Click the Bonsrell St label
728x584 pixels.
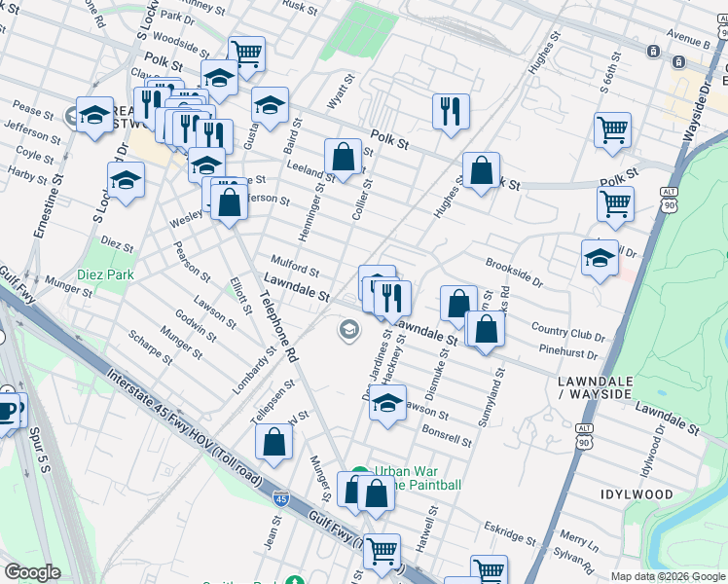click(x=447, y=436)
